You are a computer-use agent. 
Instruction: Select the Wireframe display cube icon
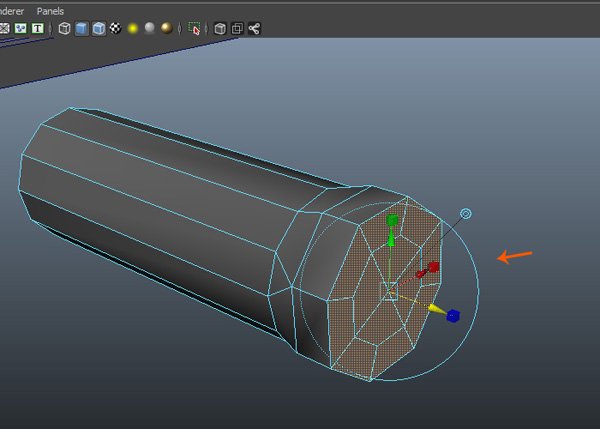[65, 28]
